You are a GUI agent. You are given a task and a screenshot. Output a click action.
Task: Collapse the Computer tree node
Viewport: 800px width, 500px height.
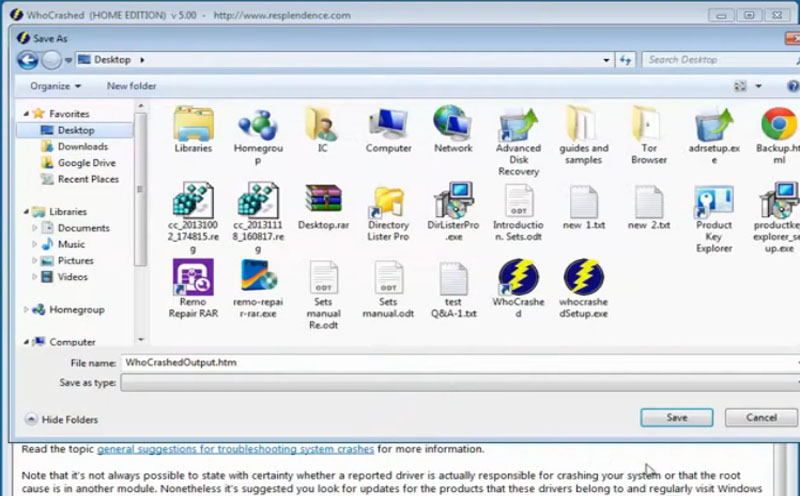[26, 342]
